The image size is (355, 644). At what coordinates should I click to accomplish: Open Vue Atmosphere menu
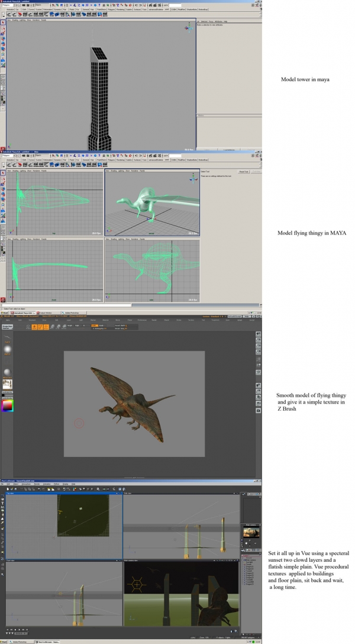26,484
